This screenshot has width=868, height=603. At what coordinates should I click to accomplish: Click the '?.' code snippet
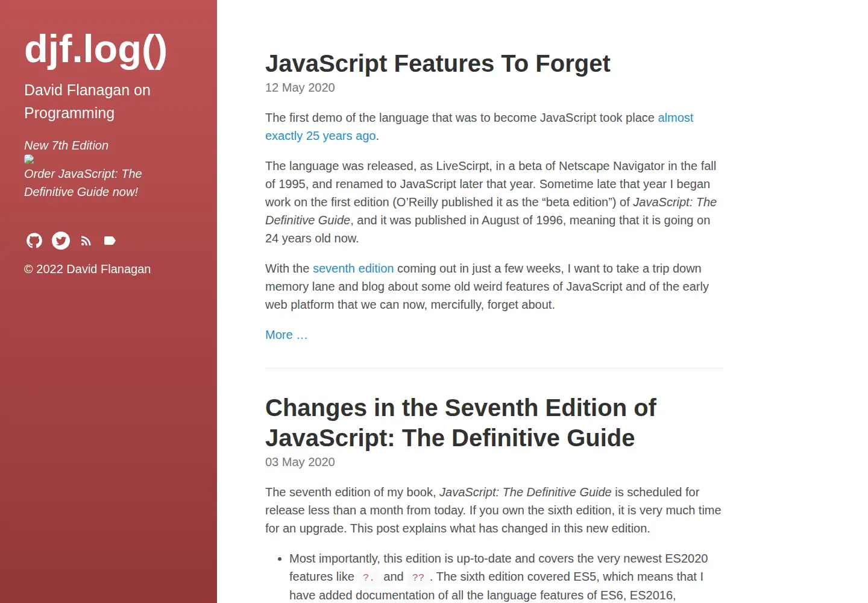pos(369,577)
